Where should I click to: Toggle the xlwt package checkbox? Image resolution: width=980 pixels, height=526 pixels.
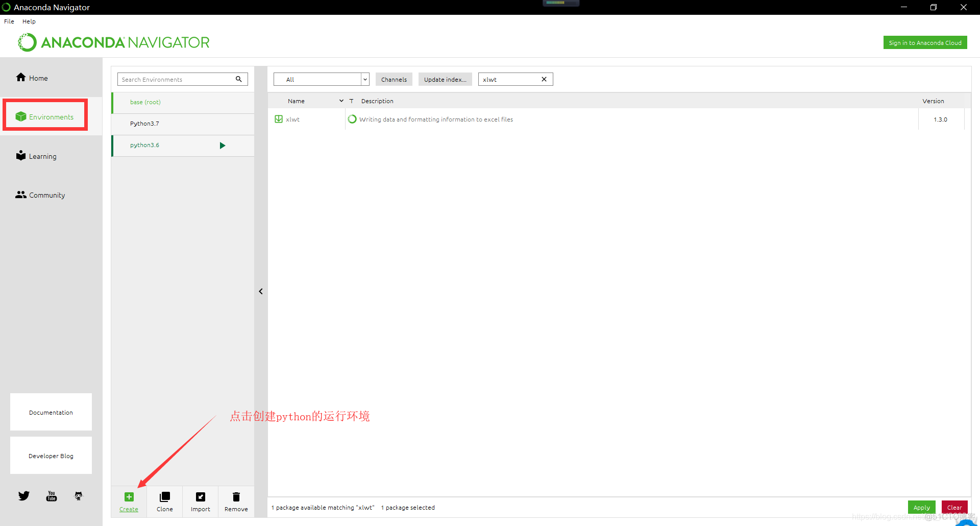279,119
